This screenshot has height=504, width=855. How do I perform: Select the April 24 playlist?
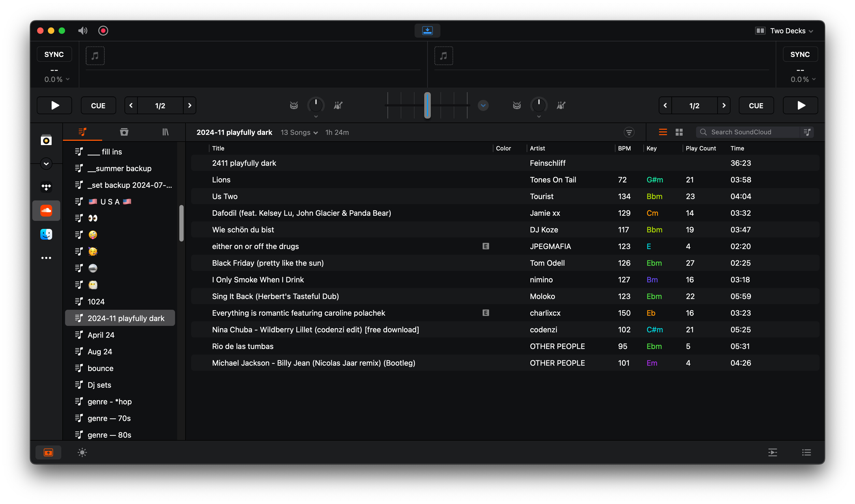(101, 335)
